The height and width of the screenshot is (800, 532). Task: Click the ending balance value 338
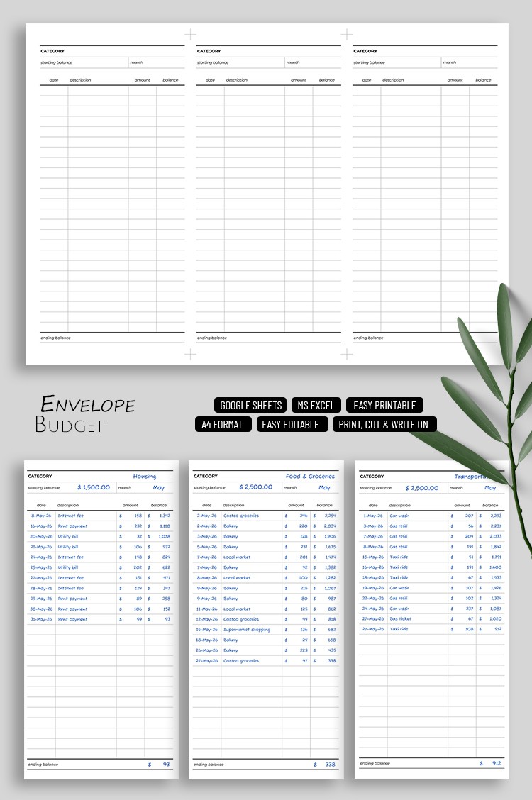point(331,764)
